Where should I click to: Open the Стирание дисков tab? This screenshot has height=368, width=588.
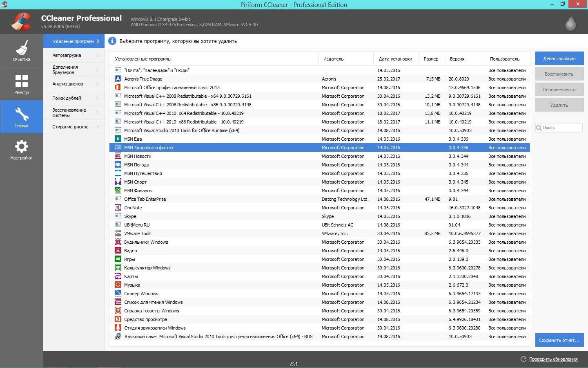coord(74,127)
